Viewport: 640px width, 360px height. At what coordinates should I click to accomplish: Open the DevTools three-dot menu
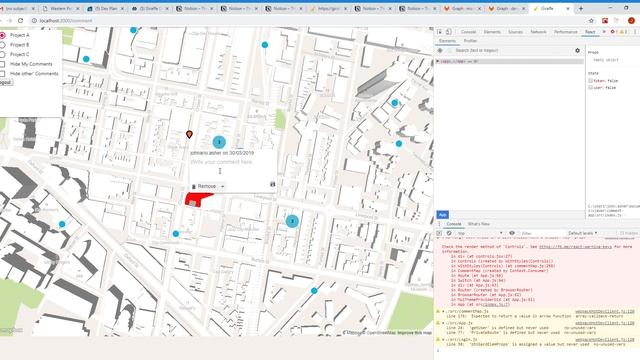[635, 32]
